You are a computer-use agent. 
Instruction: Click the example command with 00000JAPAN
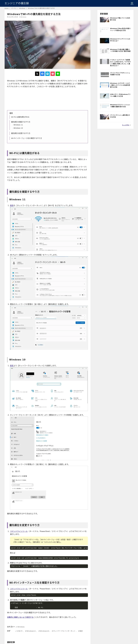[49, 558]
